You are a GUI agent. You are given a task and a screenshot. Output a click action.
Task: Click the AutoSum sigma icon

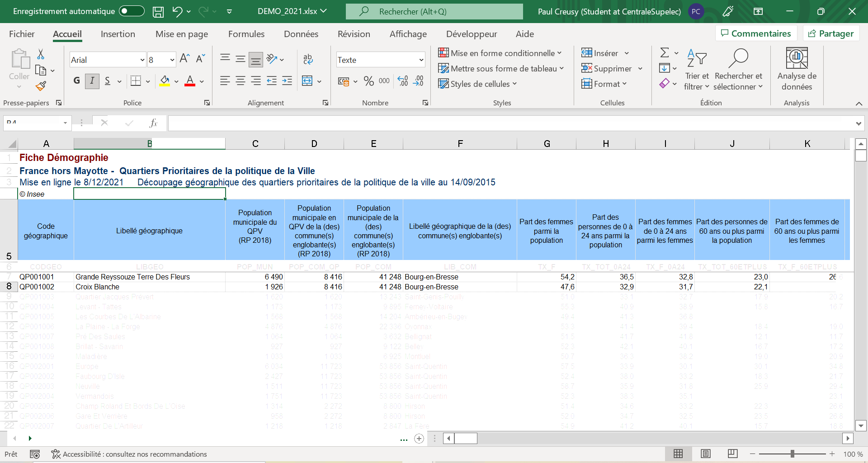point(664,53)
